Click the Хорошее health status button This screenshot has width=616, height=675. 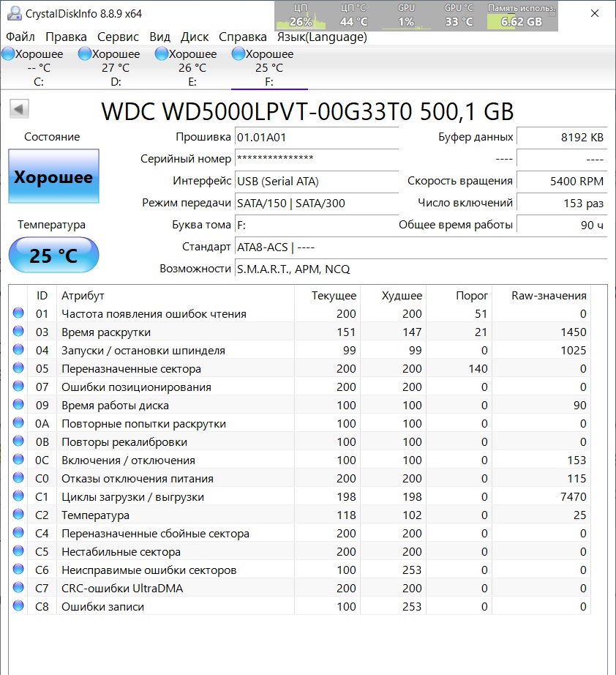(x=53, y=176)
